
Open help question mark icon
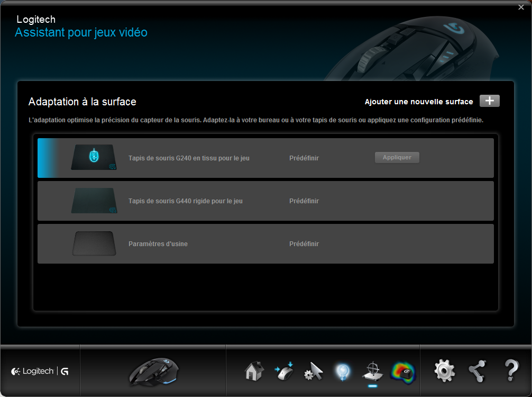pos(511,370)
